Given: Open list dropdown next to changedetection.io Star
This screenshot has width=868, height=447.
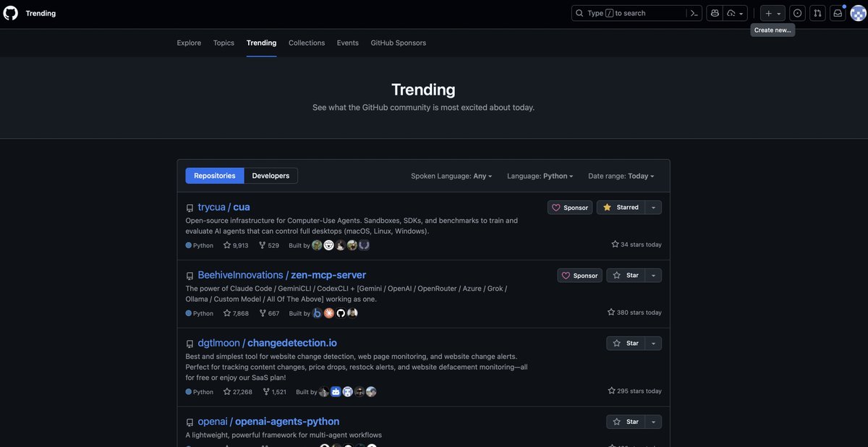Looking at the screenshot, I should point(653,343).
